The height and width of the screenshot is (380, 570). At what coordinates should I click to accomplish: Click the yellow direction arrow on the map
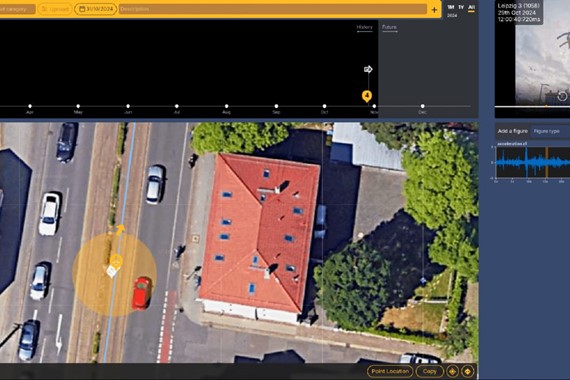tap(120, 229)
